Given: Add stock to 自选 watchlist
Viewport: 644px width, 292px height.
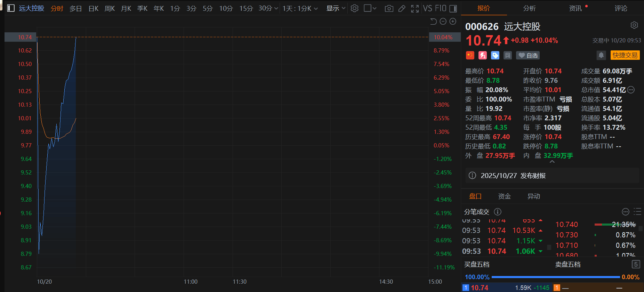Looking at the screenshot, I should (x=528, y=55).
